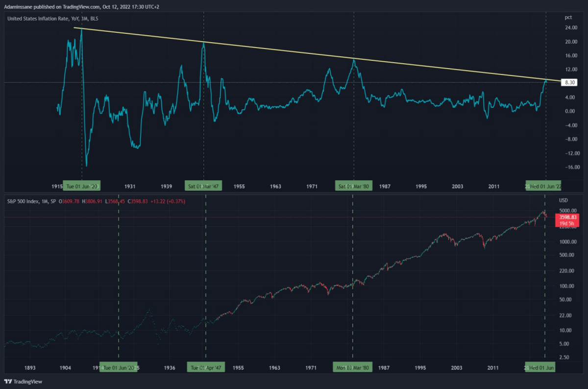Viewport: 588px width, 389px height.
Task: Select the yellow descending trendline
Action: coord(318,54)
